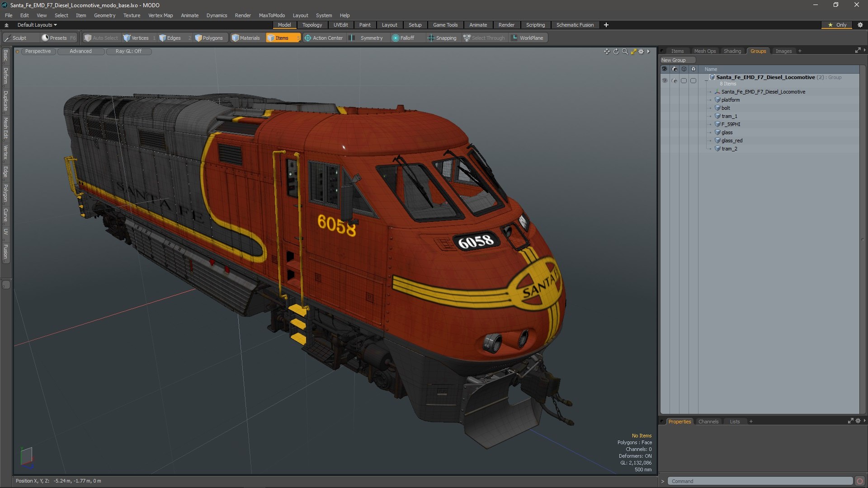Open layout settings gear at top right
The height and width of the screenshot is (488, 868).
[860, 25]
